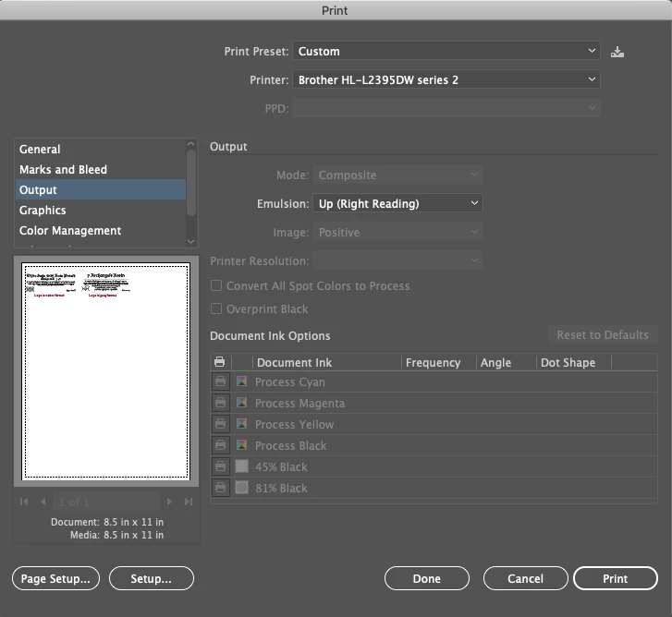Toggle printer icon for Process Magenta
Screen dimensions: 672x617
(x=220, y=403)
